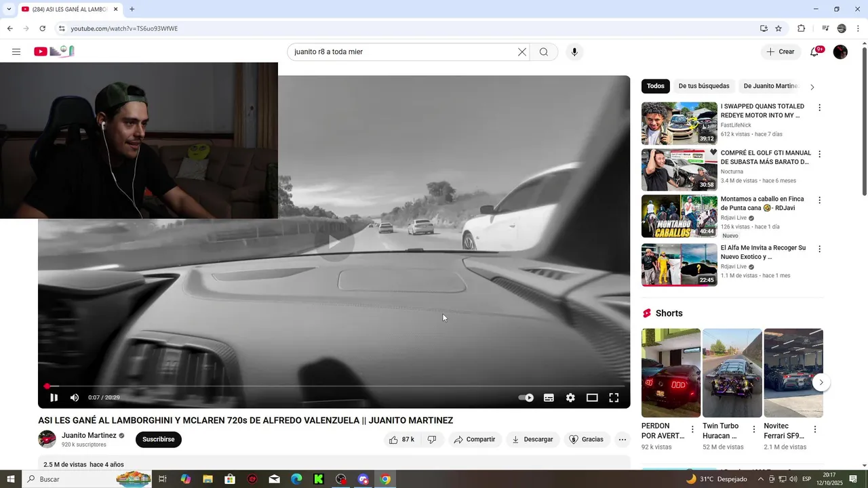
Task: Toggle subtitles on the video
Action: (549, 398)
